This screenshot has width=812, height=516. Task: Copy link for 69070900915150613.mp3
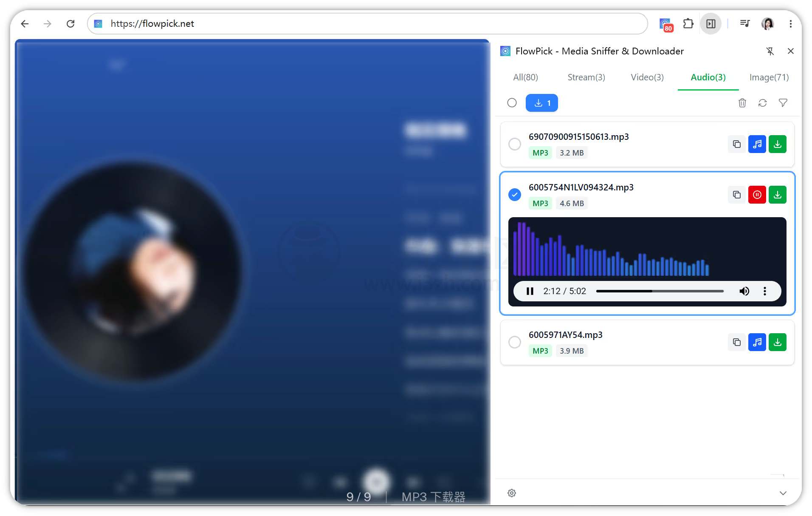[737, 144]
